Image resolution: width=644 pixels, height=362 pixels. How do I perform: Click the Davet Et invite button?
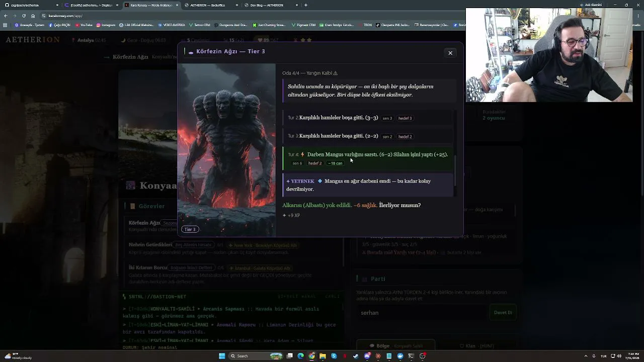coord(503,312)
